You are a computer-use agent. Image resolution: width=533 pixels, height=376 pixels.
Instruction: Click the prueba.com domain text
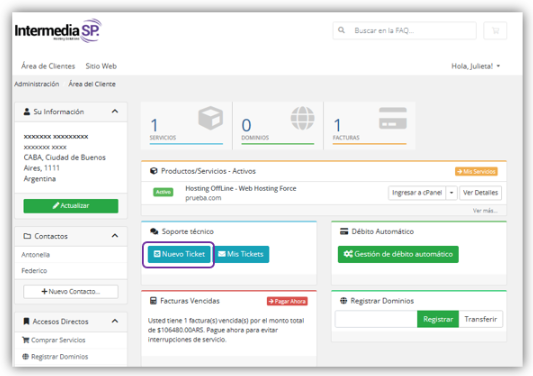coord(203,198)
